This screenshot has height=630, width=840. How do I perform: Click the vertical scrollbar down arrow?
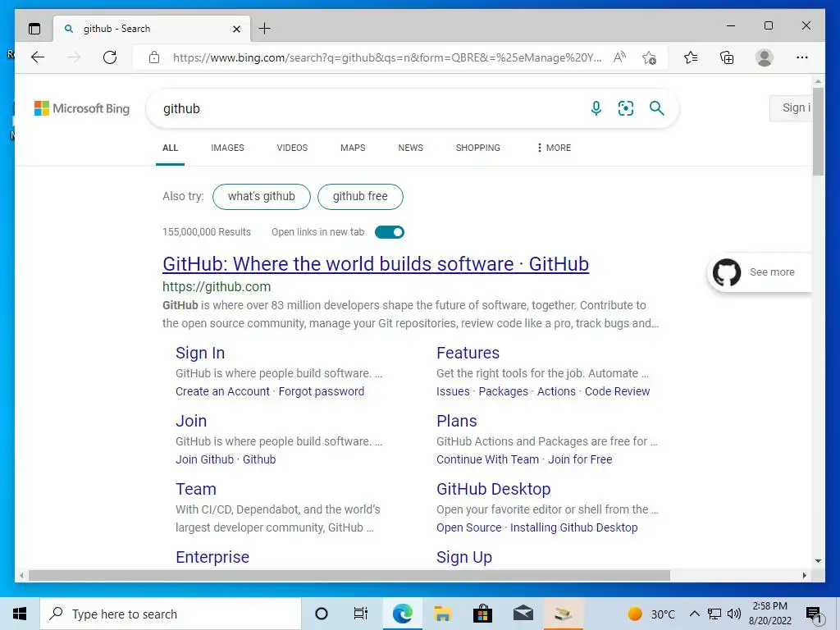818,561
